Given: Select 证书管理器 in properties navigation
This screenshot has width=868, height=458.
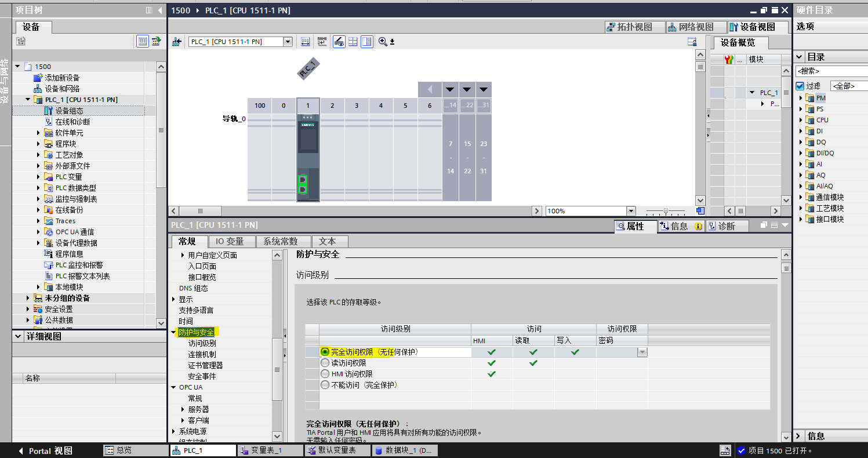Looking at the screenshot, I should (x=205, y=365).
